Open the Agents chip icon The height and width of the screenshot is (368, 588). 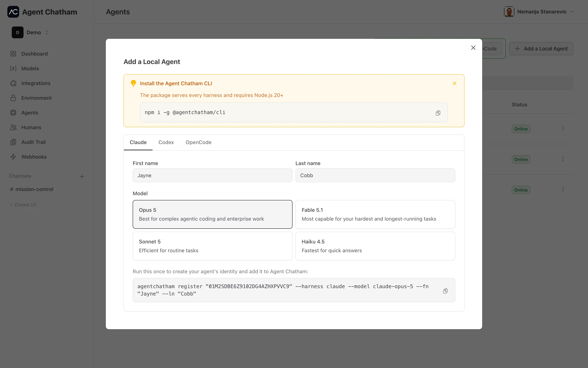click(13, 113)
